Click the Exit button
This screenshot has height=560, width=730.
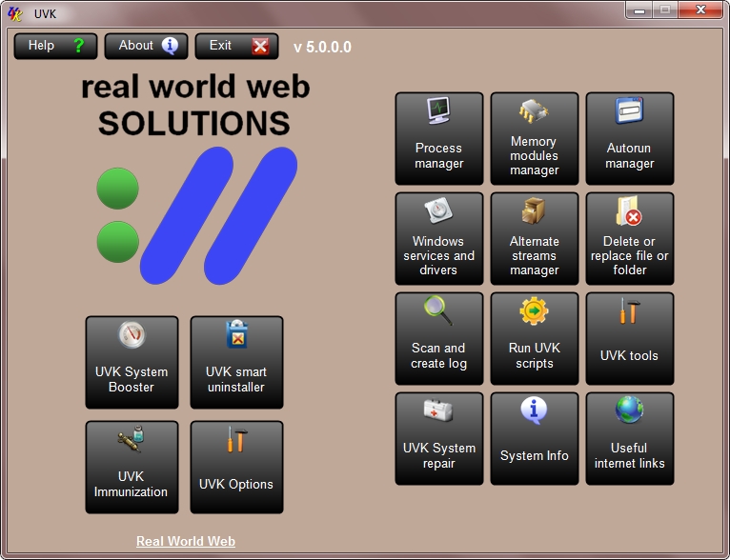click(236, 46)
